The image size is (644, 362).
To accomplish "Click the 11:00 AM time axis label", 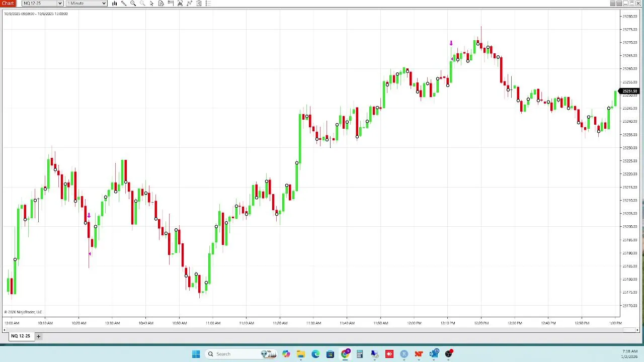I will 213,323.
